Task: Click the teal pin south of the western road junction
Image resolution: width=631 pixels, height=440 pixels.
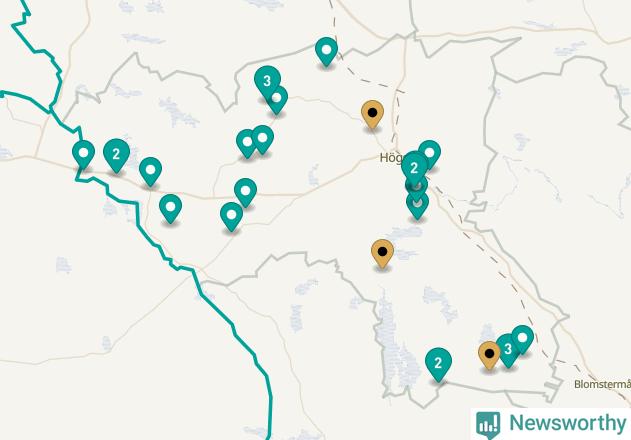Action: point(171,208)
